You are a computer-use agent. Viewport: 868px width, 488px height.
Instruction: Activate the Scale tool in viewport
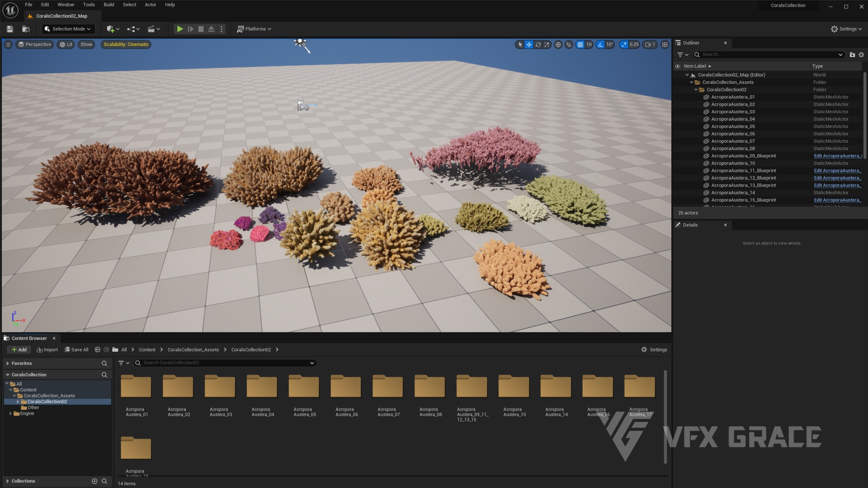(x=547, y=44)
